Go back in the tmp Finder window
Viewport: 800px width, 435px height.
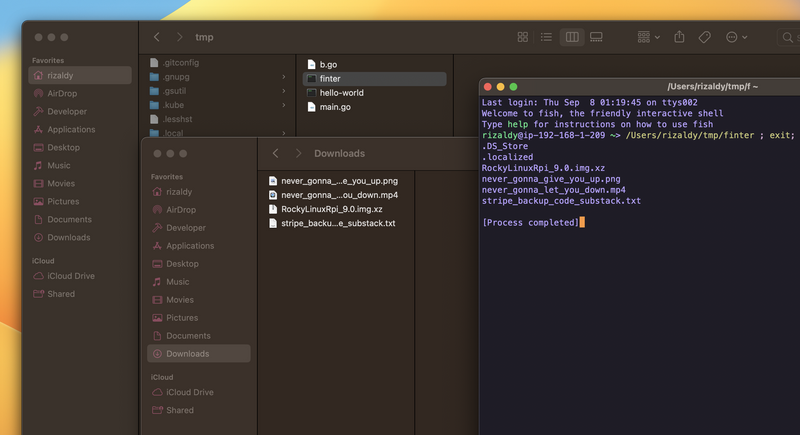click(x=157, y=37)
